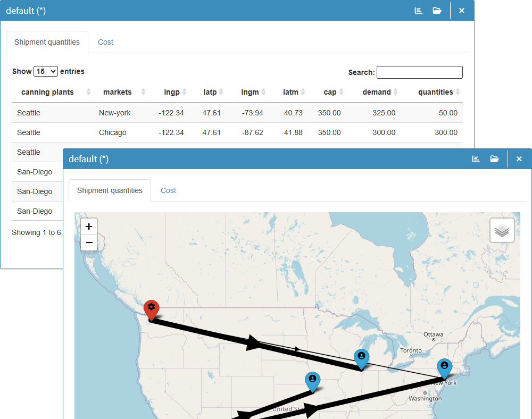Open the map layers selector control

coord(502,230)
